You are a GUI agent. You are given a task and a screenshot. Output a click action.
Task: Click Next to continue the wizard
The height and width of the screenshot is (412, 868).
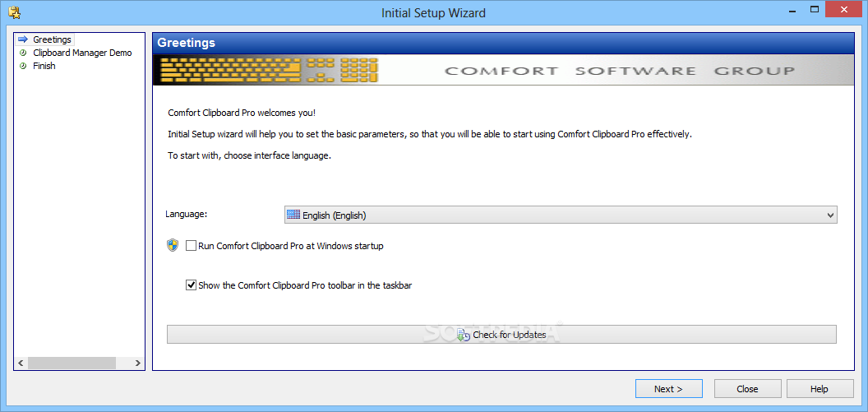coord(669,389)
